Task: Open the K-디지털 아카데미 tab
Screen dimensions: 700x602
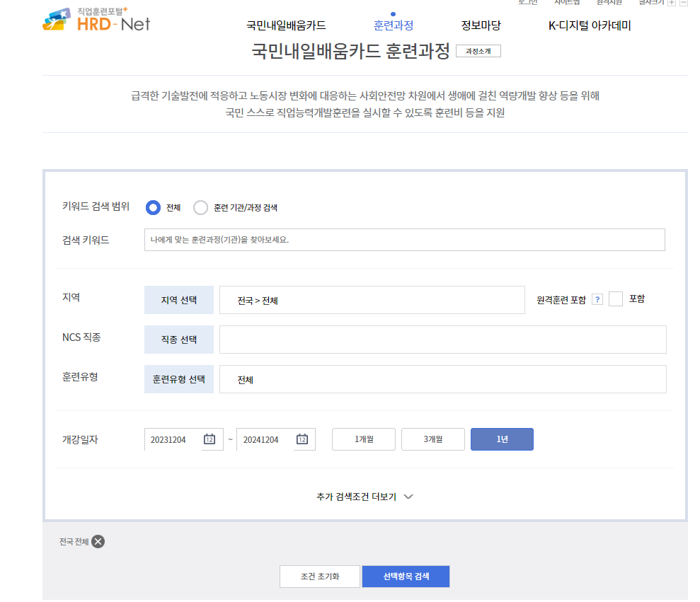Action: pyautogui.click(x=589, y=24)
